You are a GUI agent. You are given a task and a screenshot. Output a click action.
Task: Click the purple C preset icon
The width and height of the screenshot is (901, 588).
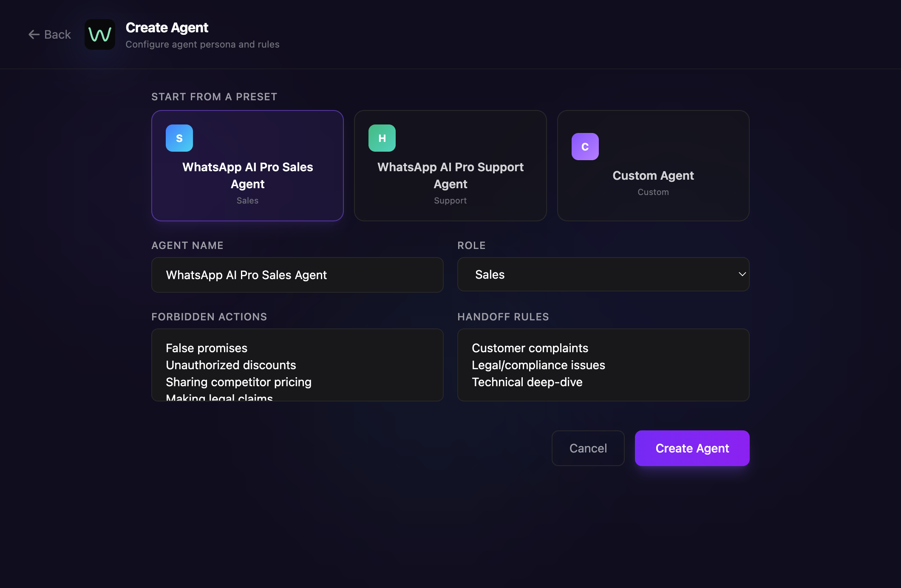585,147
